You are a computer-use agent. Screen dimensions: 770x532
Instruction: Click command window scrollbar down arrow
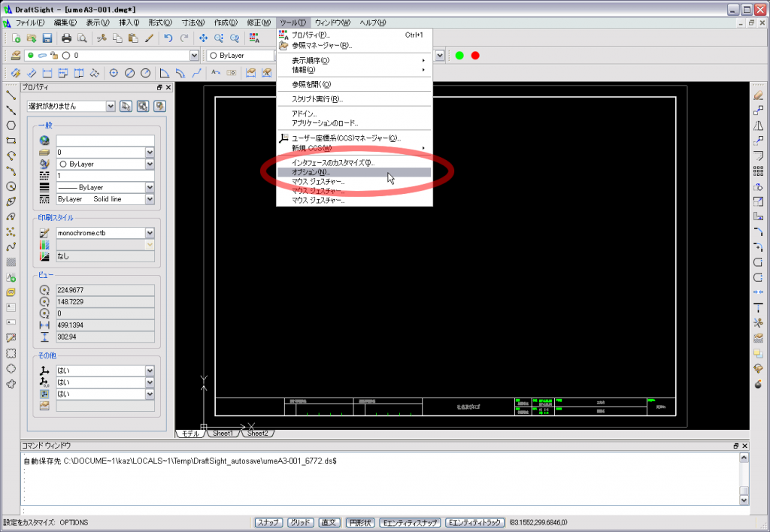[x=744, y=500]
